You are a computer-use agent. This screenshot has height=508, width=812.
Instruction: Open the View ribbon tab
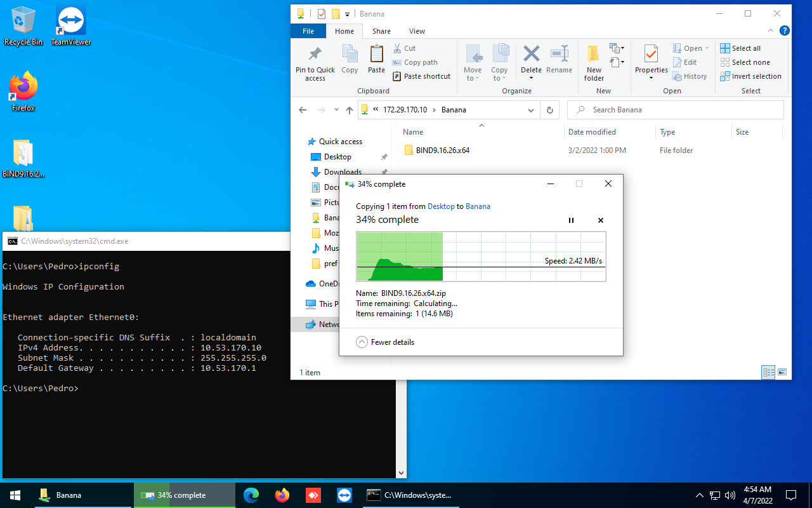pyautogui.click(x=417, y=31)
